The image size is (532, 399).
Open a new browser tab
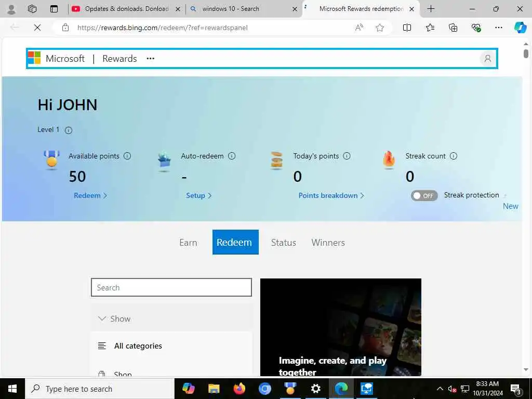click(x=431, y=9)
